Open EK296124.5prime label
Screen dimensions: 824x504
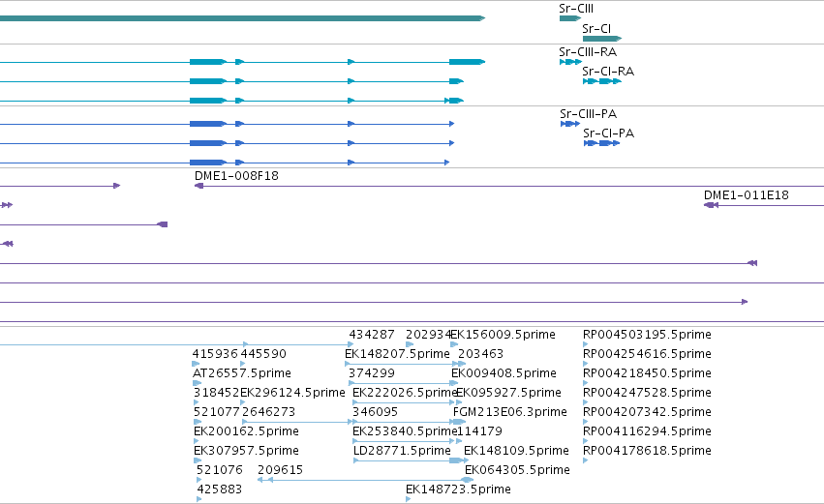coord(292,393)
